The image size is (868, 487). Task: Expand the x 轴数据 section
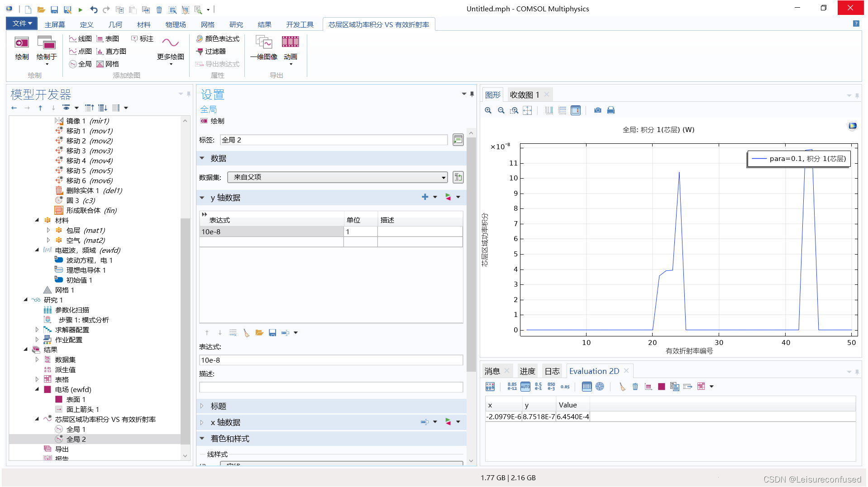[x=202, y=422]
